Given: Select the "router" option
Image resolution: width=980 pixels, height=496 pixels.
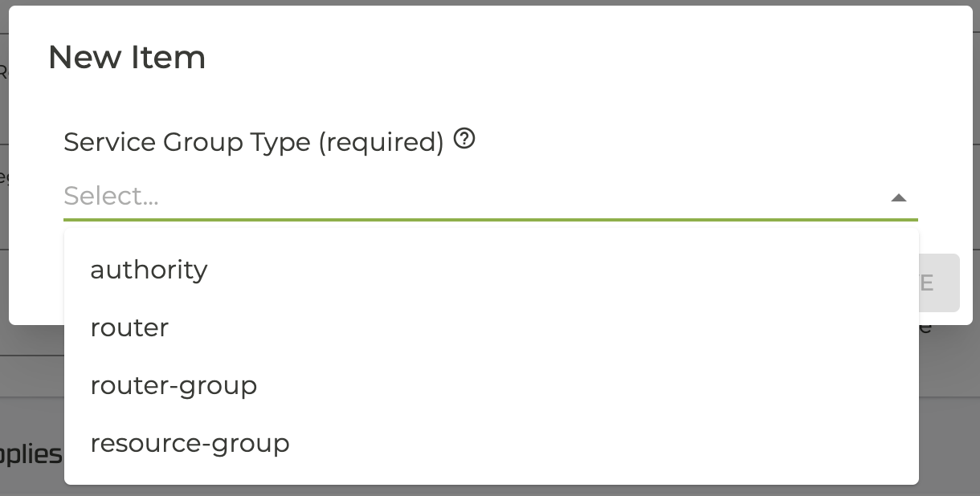Looking at the screenshot, I should tap(130, 327).
